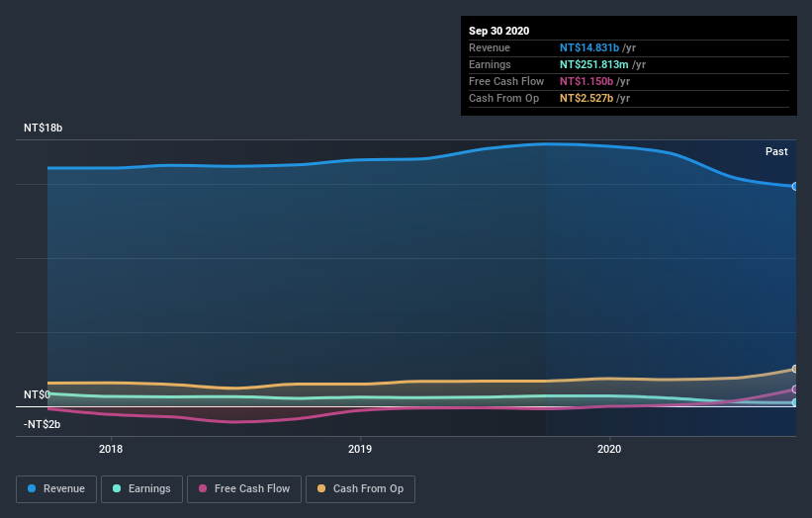
Task: Click the Earnings line endpoint marker
Action: coord(795,402)
